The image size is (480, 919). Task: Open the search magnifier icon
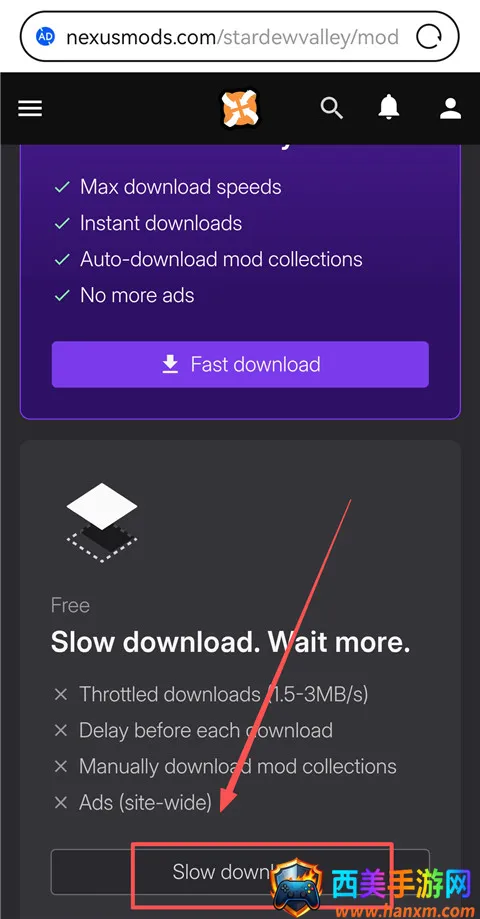pyautogui.click(x=331, y=108)
